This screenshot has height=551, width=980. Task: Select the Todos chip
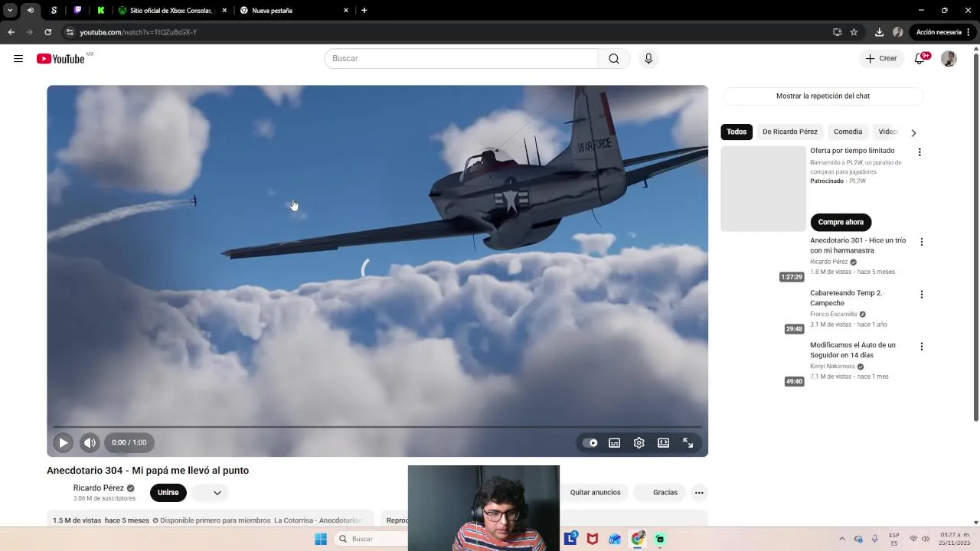[737, 132]
